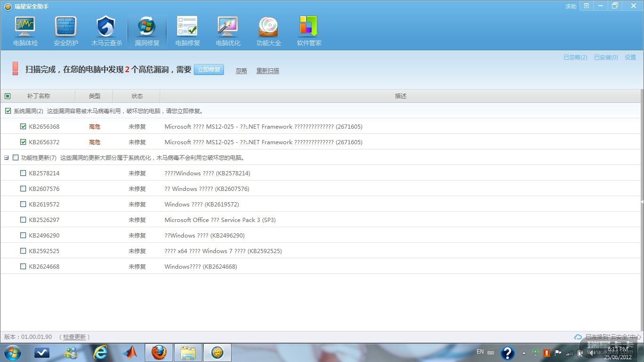Check the KB2496290 patch checkbox
Image resolution: width=644 pixels, height=362 pixels.
[x=23, y=235]
